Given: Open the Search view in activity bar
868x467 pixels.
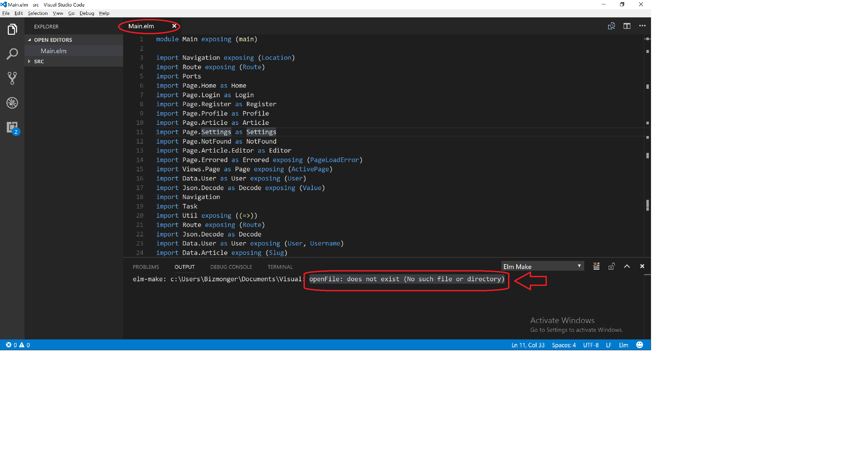Looking at the screenshot, I should coord(12,54).
